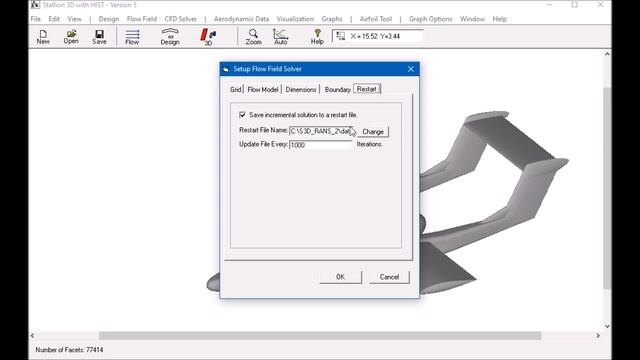Click the Restart File Name label
This screenshot has height=360, width=640.
click(x=263, y=130)
